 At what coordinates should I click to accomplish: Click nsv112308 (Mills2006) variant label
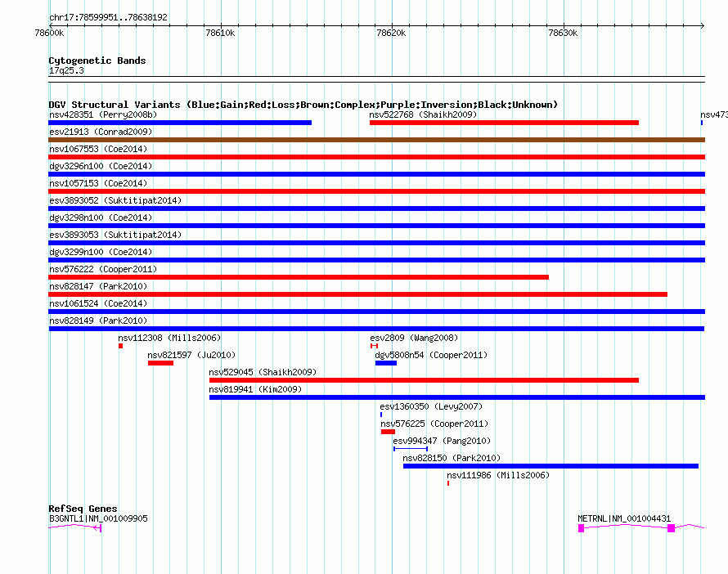click(169, 338)
